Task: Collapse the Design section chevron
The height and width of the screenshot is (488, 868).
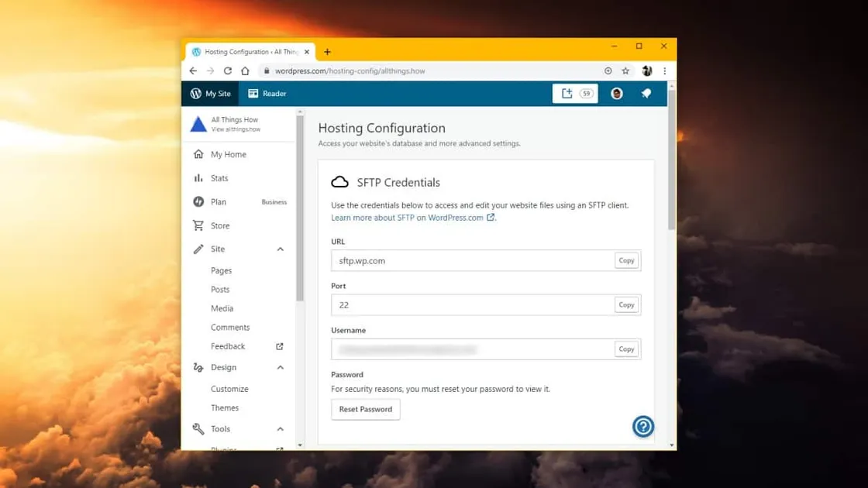Action: pos(280,367)
